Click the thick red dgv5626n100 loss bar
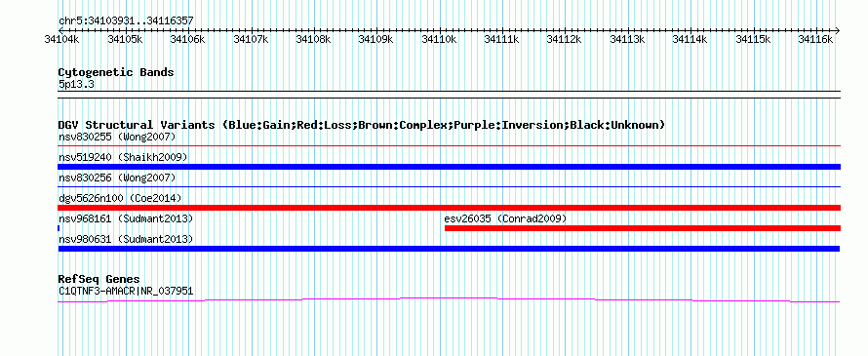This screenshot has width=868, height=356. click(449, 208)
